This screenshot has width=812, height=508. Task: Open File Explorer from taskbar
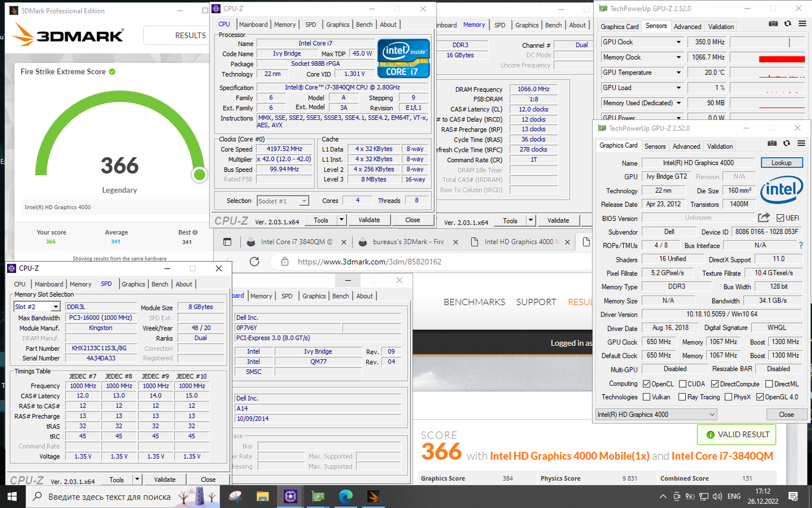pyautogui.click(x=263, y=496)
